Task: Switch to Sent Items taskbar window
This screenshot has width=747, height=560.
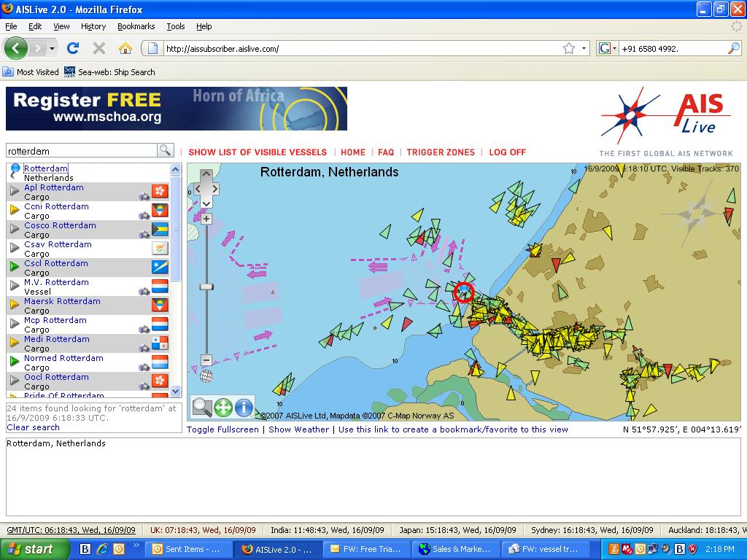Action: (x=188, y=549)
